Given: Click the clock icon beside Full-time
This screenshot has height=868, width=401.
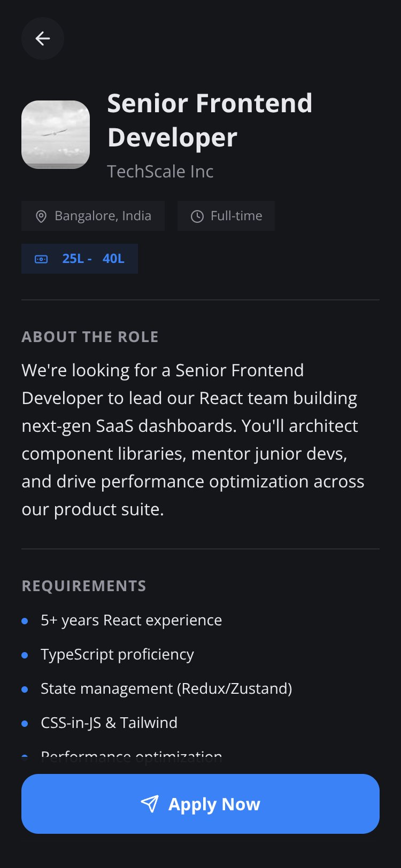Looking at the screenshot, I should click(x=197, y=216).
